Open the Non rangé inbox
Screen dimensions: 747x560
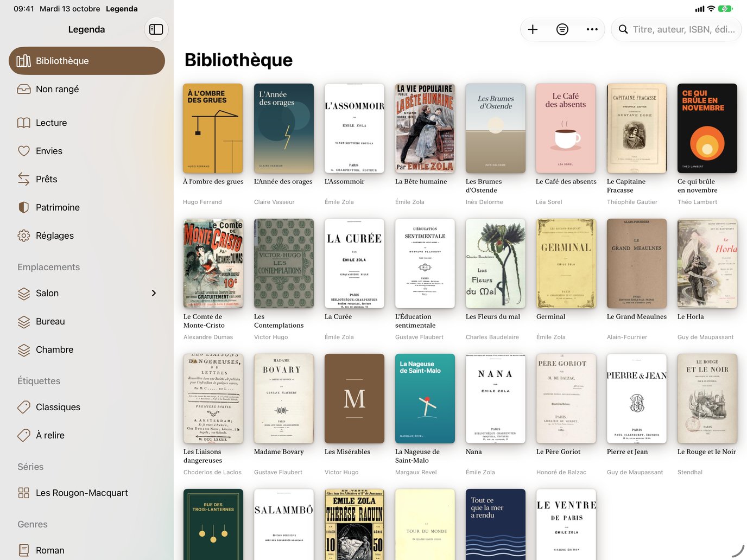87,89
